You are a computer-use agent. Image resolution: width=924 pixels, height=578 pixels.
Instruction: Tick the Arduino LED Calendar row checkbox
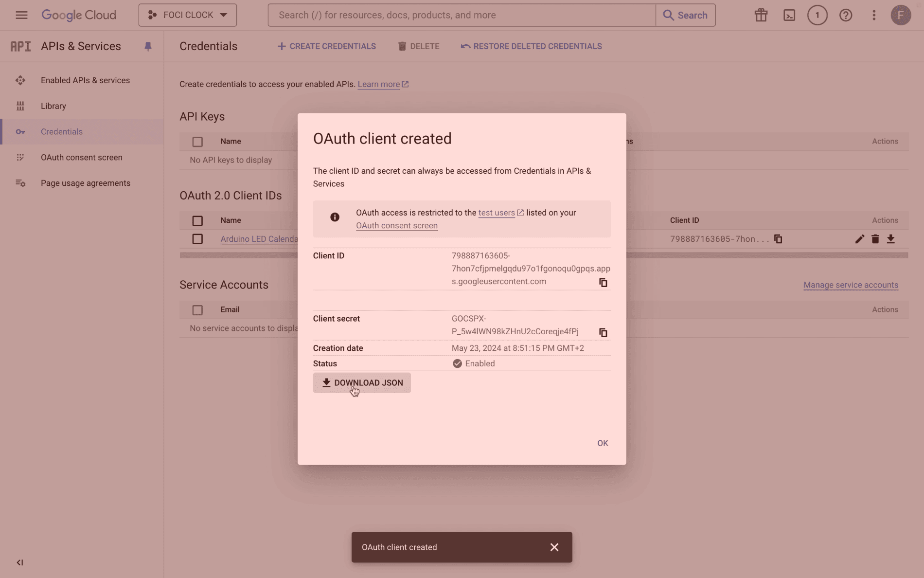click(x=197, y=239)
